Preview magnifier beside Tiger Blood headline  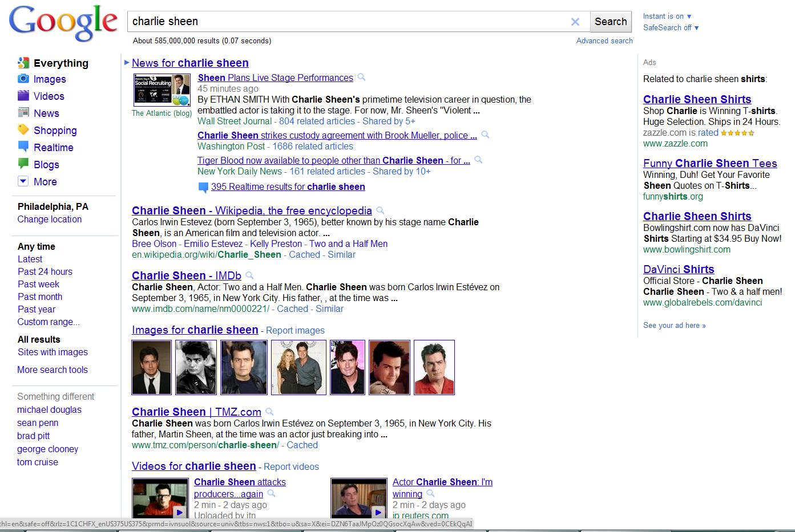coord(478,160)
